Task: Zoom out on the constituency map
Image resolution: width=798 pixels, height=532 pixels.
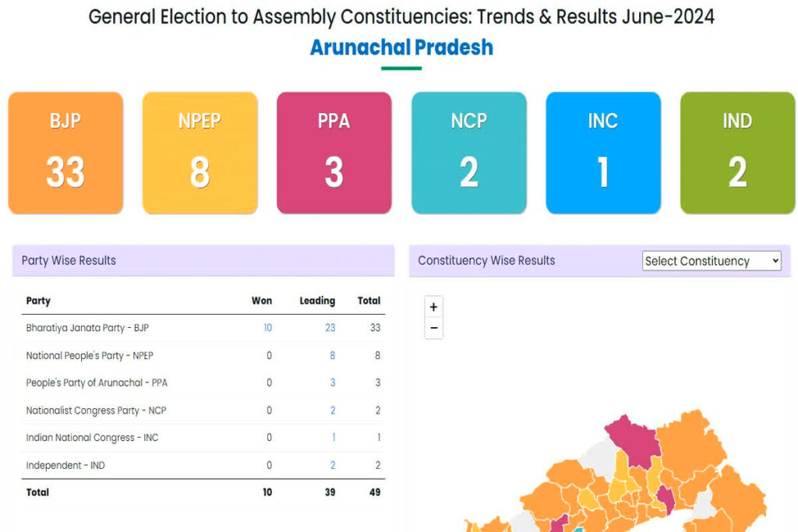Action: click(x=433, y=328)
